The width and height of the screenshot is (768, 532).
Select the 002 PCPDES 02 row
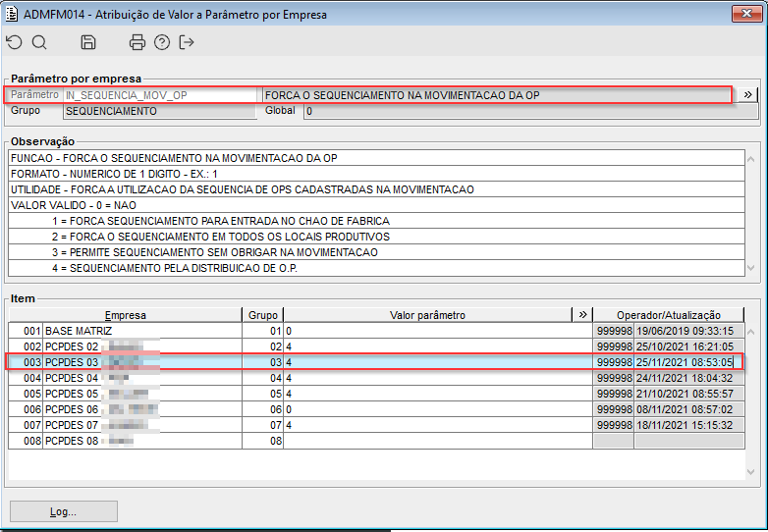pyautogui.click(x=376, y=346)
